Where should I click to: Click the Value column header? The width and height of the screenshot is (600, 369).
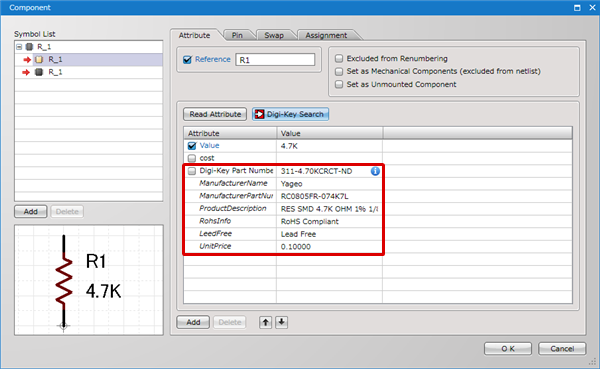(329, 133)
